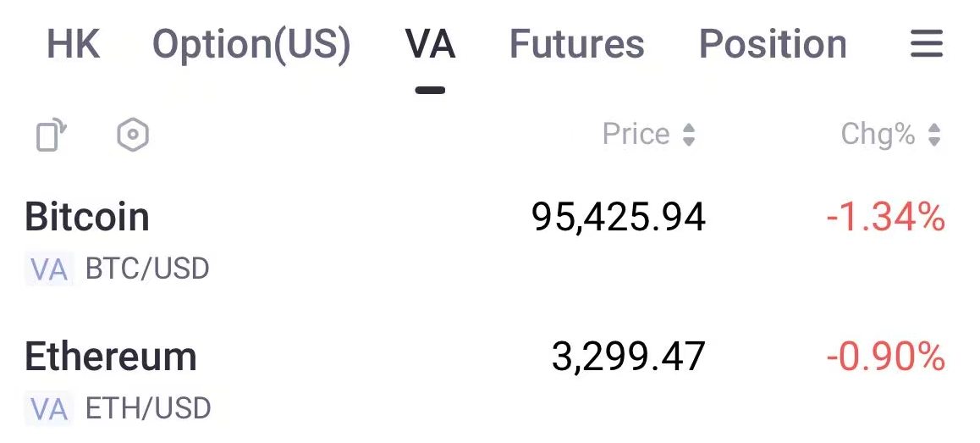The height and width of the screenshot is (443, 980).
Task: Click Bitcoin's -1.34% change value
Action: click(x=885, y=218)
